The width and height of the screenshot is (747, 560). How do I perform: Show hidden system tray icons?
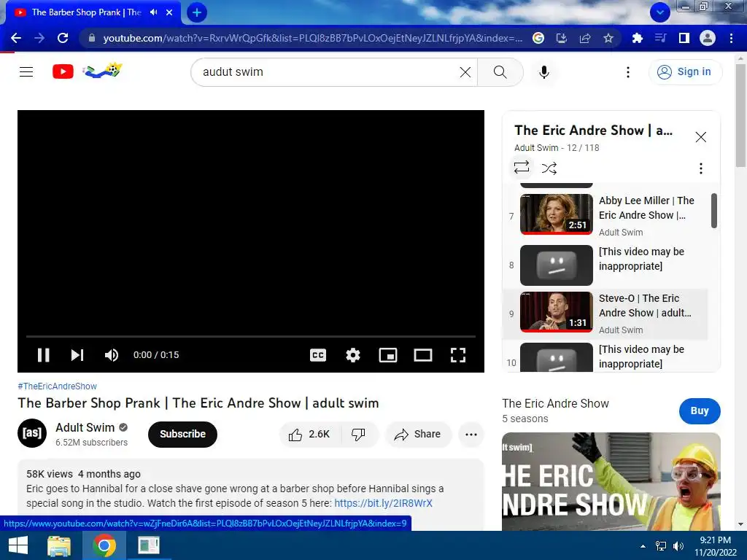tap(643, 546)
